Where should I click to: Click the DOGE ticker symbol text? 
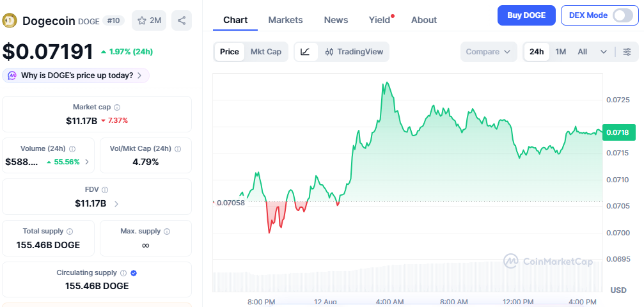89,21
